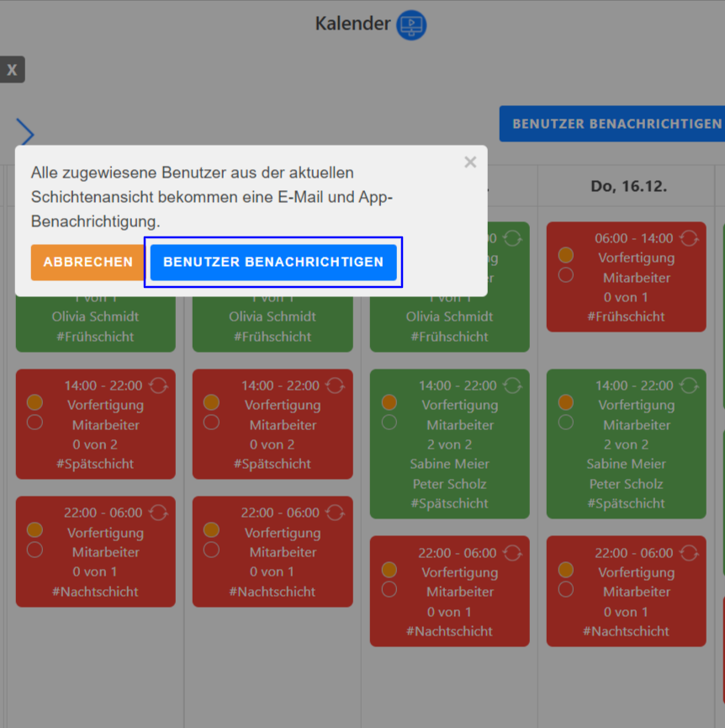Advance to next week with the blue chevron
This screenshot has height=728, width=725.
25,133
